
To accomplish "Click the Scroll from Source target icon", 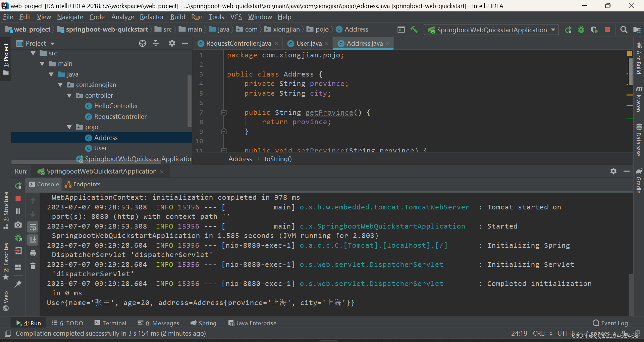I will coord(143,43).
